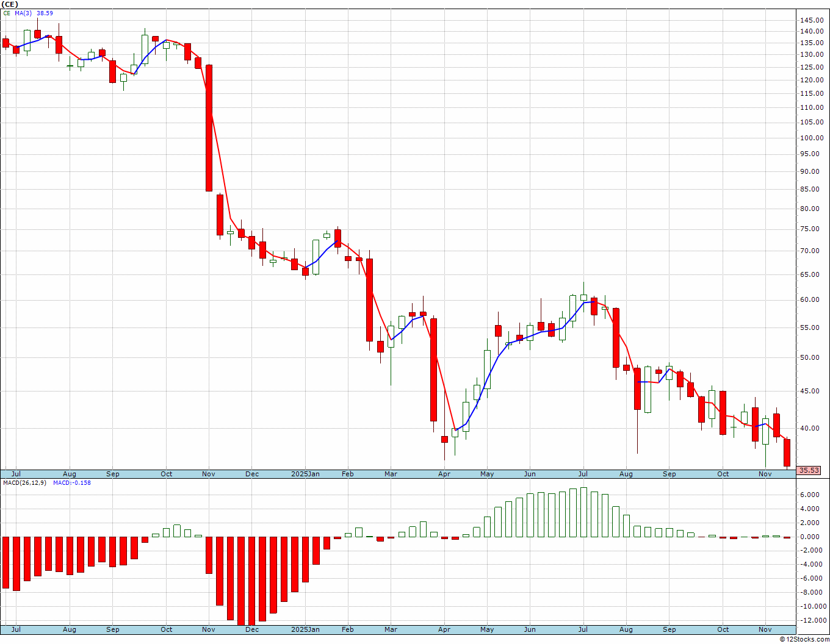Select the -2.000 MACD axis label
Viewport: 830px width, 644px height.
click(x=811, y=550)
